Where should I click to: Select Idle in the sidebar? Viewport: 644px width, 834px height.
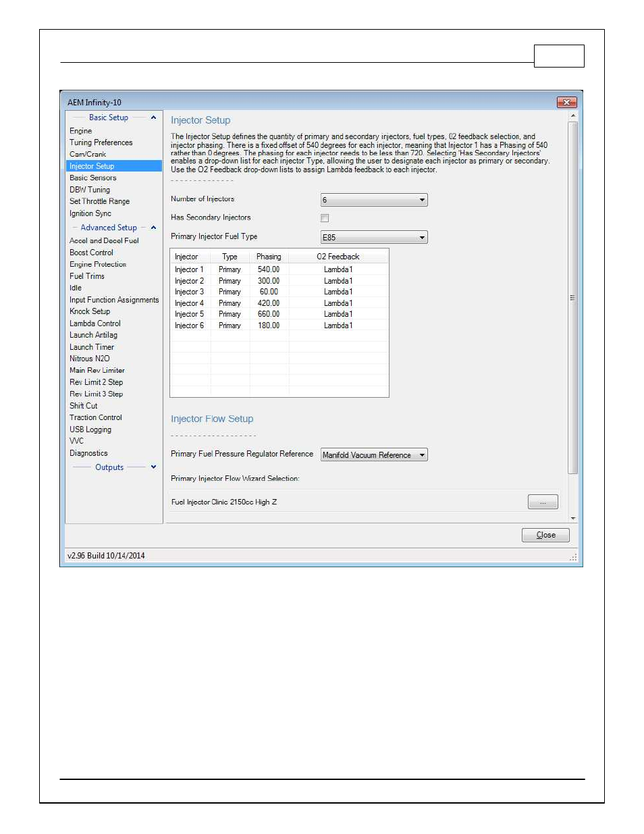point(76,288)
